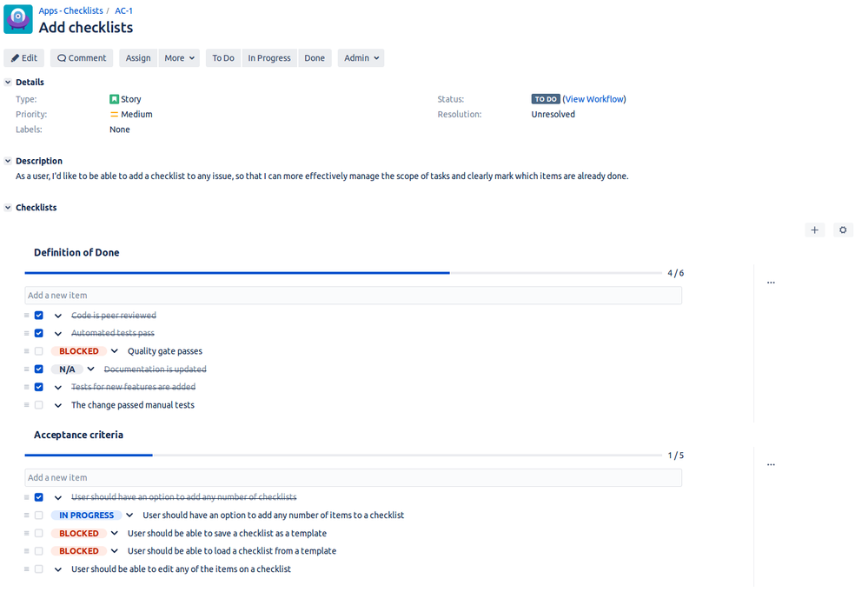Focus Add a new item under Definition of Done
868x612 pixels.
(353, 296)
